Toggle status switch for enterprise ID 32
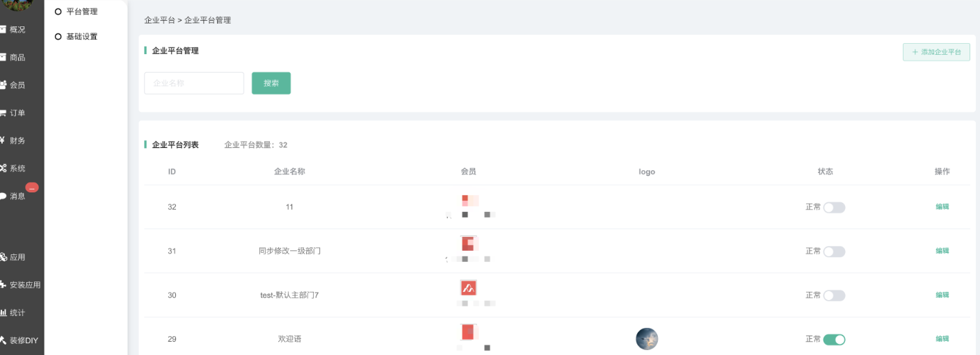Viewport: 980px width, 355px height. [x=834, y=207]
